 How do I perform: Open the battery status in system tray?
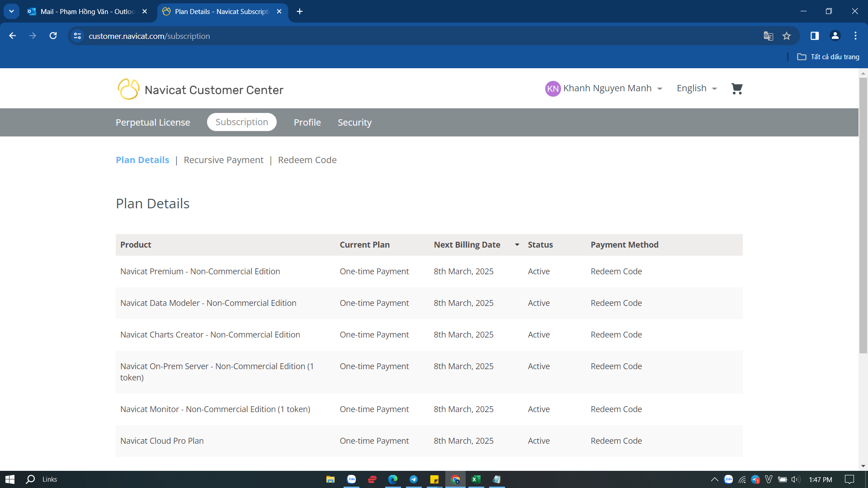782,479
